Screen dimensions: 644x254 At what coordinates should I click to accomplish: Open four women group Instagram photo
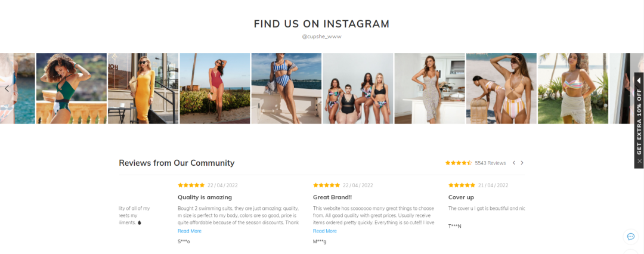(x=358, y=88)
